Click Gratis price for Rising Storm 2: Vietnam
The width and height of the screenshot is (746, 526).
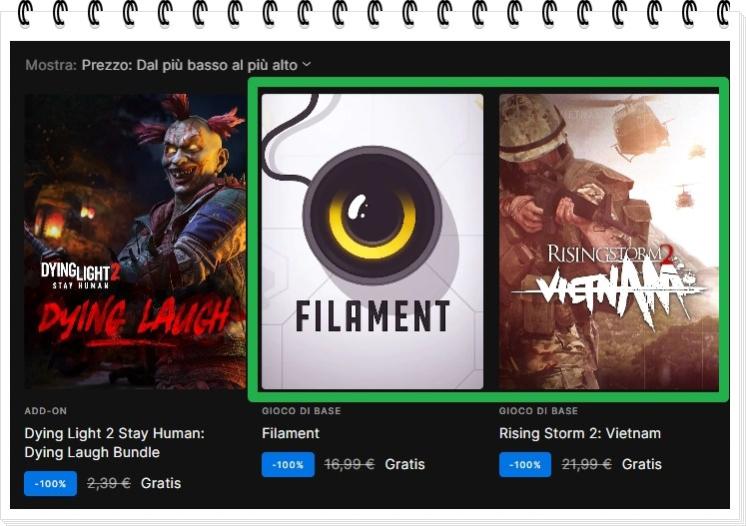[642, 464]
